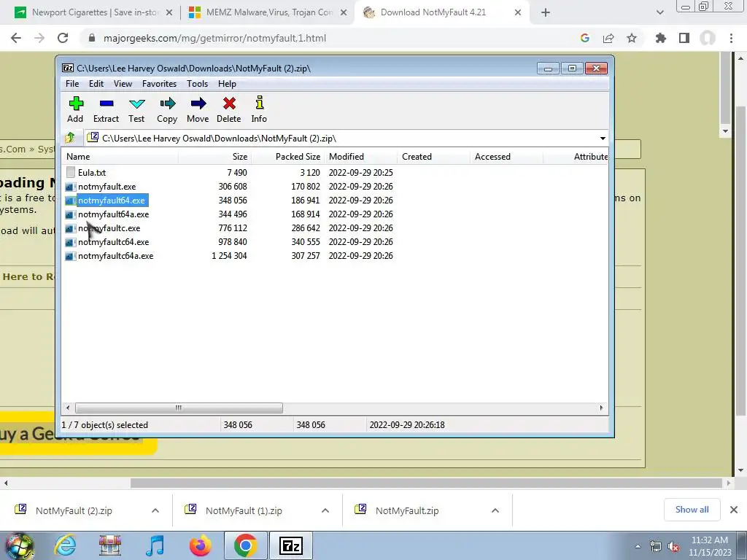This screenshot has width=747, height=560.
Task: Open the File menu in 7-Zip
Action: (x=72, y=84)
